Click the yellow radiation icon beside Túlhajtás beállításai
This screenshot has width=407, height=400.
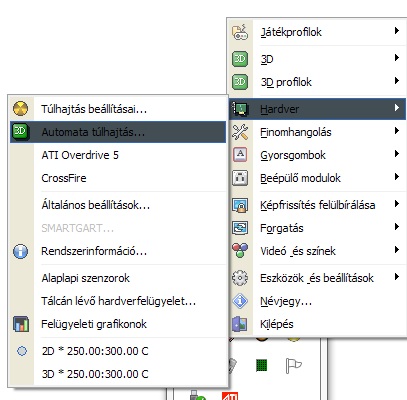pos(20,109)
